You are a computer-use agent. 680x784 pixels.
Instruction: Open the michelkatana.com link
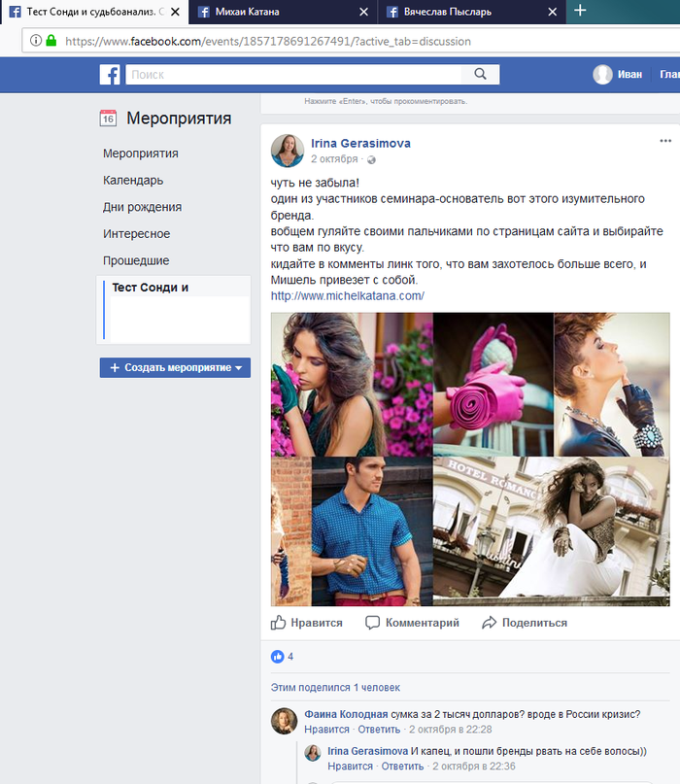(x=347, y=296)
